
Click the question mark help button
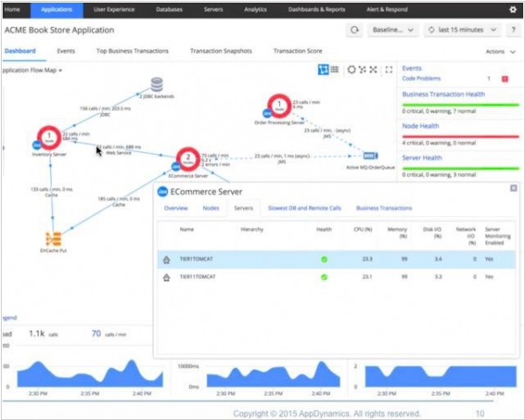point(513,30)
